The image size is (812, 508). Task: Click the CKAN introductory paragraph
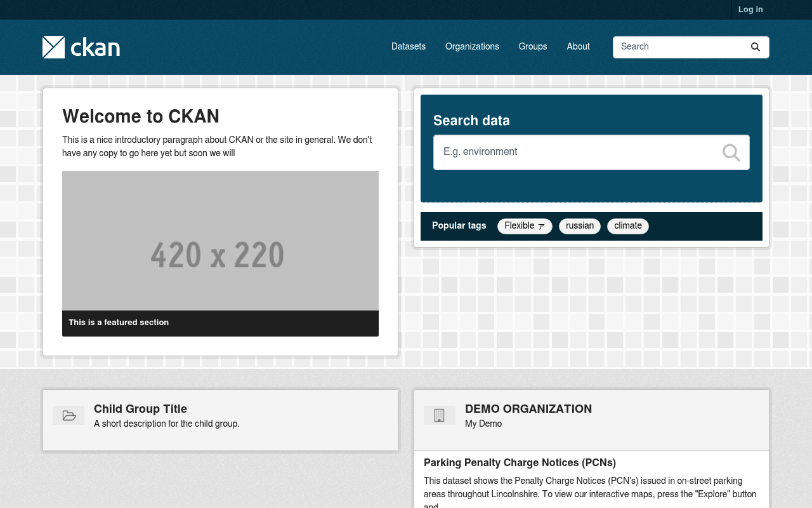click(x=217, y=147)
